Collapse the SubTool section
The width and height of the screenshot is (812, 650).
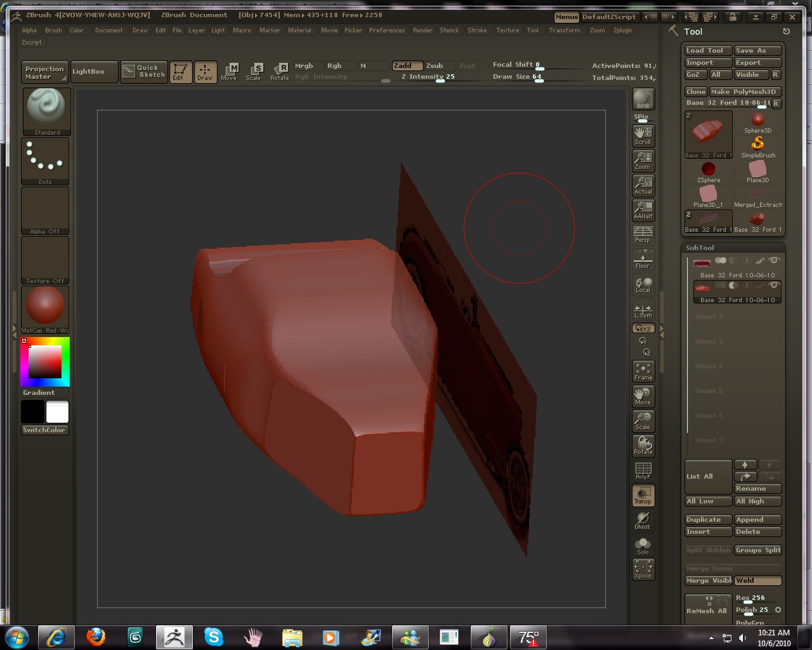coord(700,248)
